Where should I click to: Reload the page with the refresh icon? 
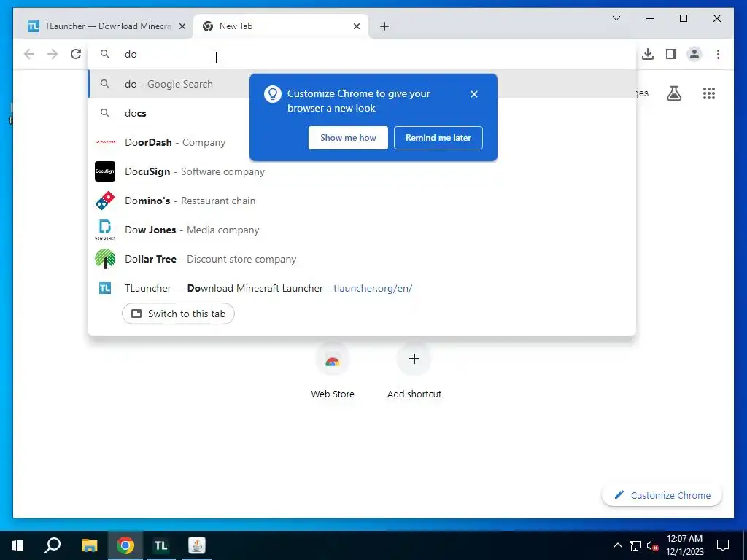76,54
